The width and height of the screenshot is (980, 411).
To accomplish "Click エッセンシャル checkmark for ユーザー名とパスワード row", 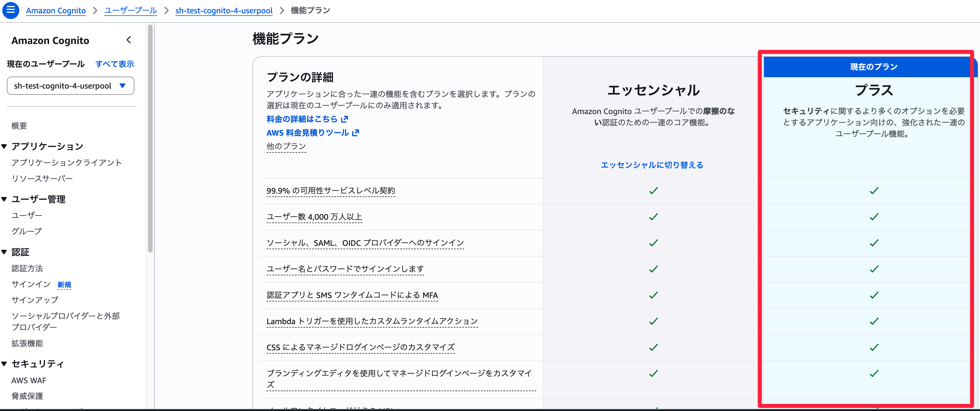I will 653,269.
